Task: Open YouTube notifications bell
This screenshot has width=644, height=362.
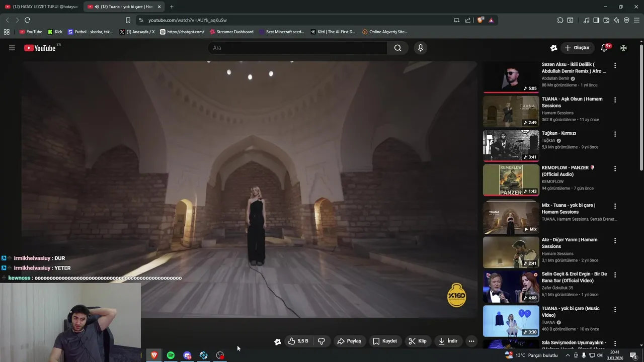Action: point(604,48)
